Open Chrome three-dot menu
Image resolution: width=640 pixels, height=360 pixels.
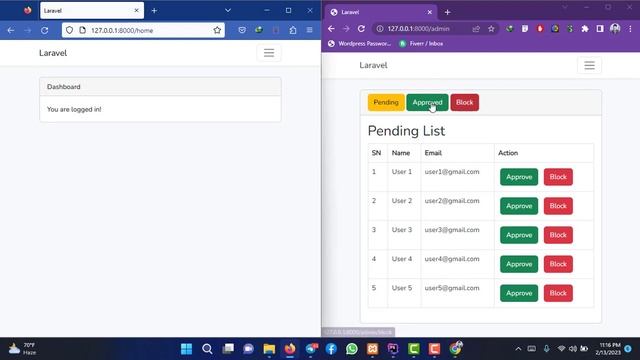pos(630,29)
